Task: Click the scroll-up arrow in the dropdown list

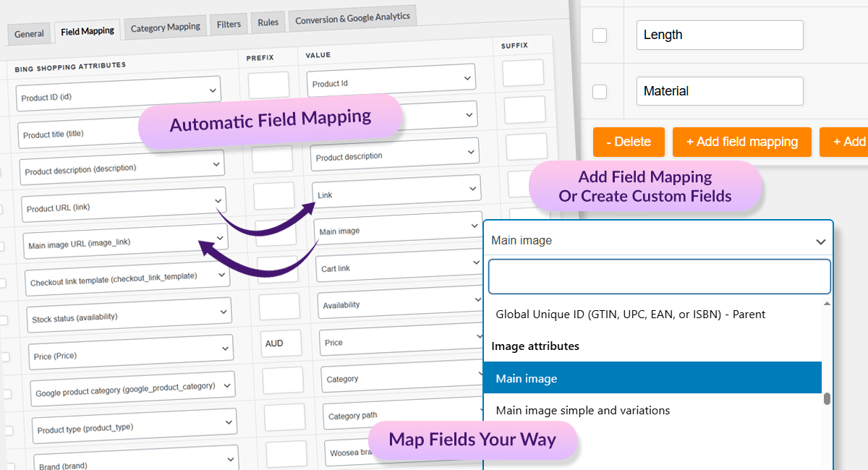Action: point(827,304)
